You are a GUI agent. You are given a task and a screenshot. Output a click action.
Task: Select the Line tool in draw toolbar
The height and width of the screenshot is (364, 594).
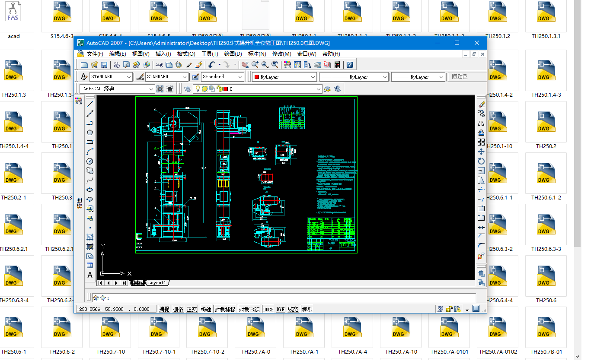90,104
